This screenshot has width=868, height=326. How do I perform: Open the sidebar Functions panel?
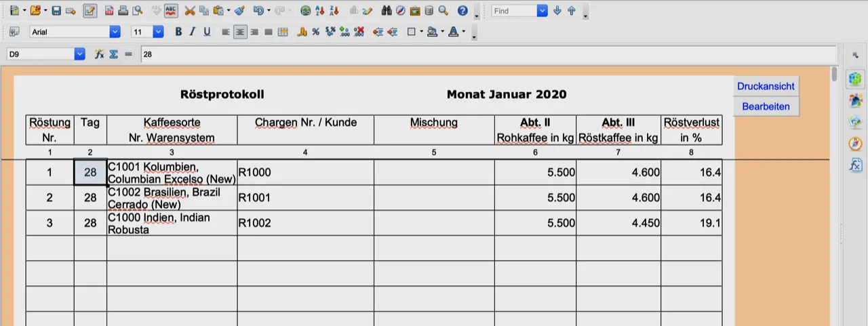click(855, 165)
